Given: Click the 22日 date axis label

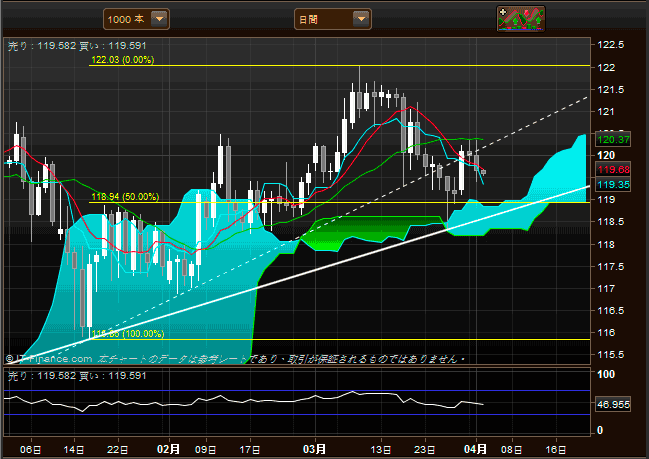Looking at the screenshot, I should (x=118, y=449).
